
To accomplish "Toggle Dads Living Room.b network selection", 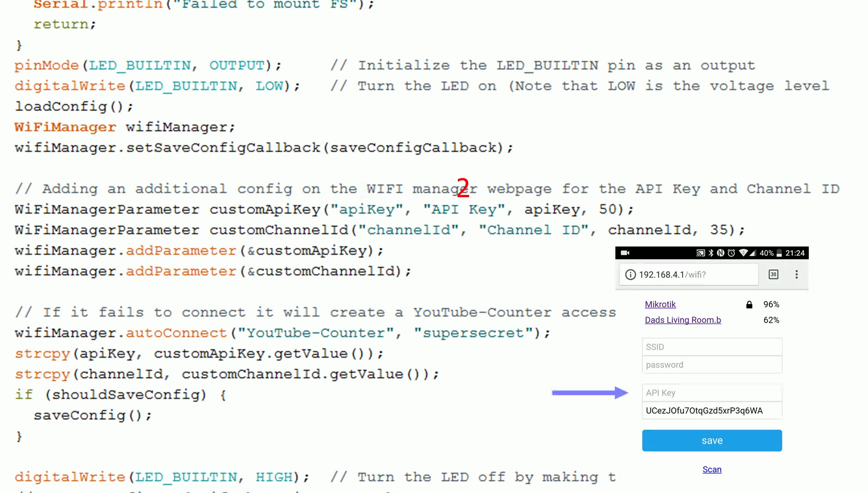I will 683,319.
